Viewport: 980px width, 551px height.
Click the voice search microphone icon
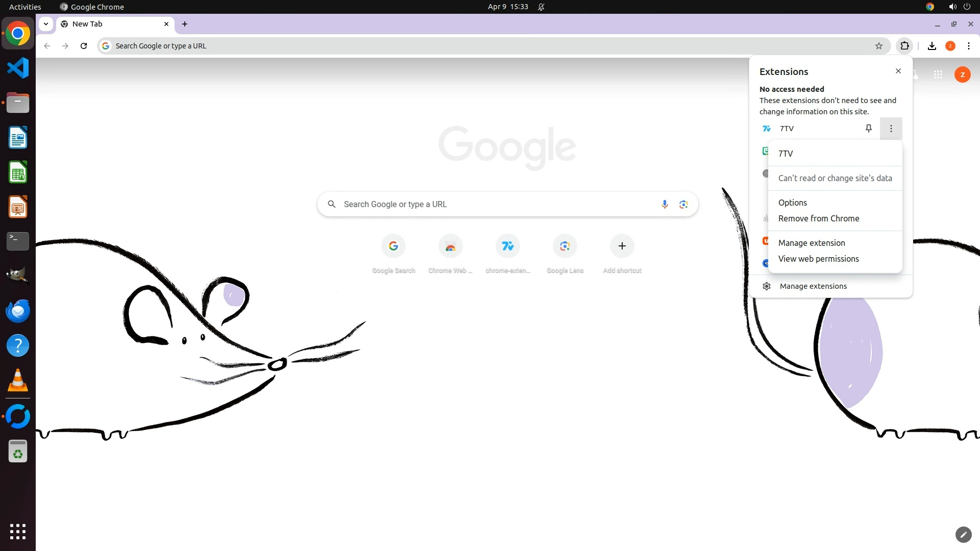click(x=665, y=205)
